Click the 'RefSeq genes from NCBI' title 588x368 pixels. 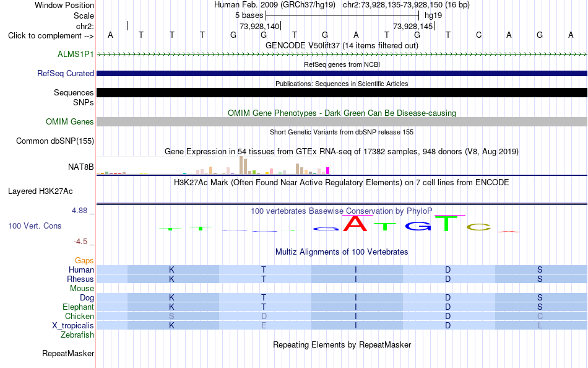[x=342, y=64]
